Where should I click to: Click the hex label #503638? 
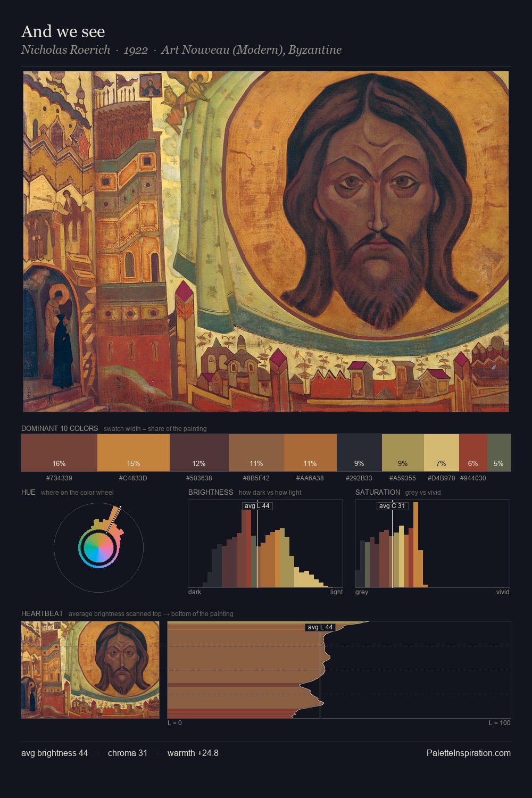point(199,478)
